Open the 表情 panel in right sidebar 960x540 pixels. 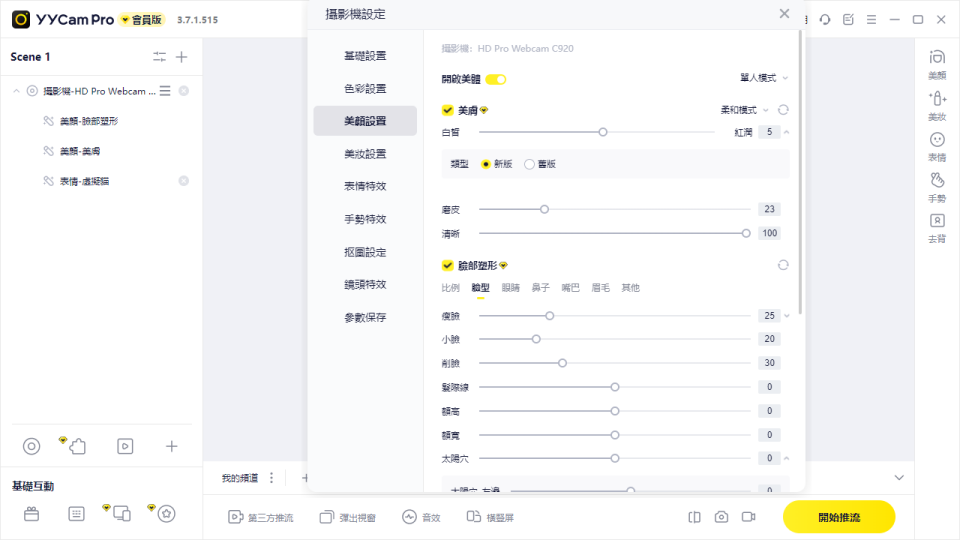pyautogui.click(x=937, y=145)
